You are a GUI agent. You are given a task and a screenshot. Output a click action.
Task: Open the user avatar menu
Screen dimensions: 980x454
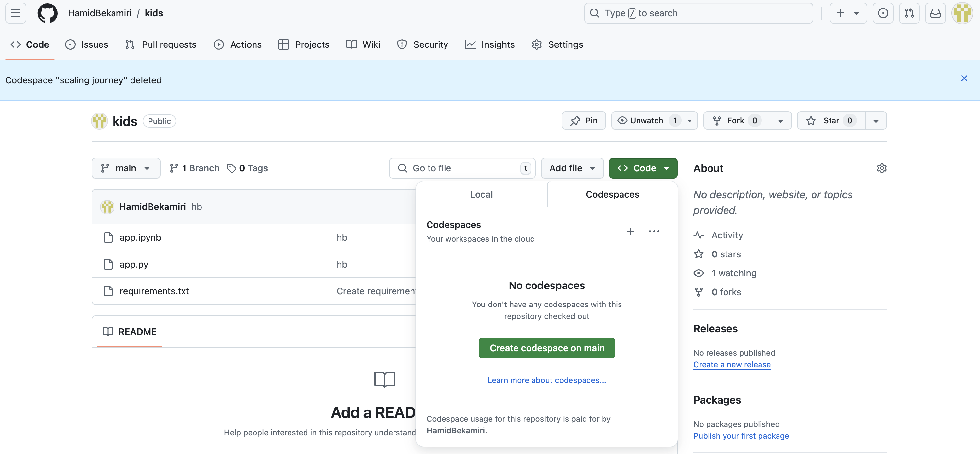(962, 13)
